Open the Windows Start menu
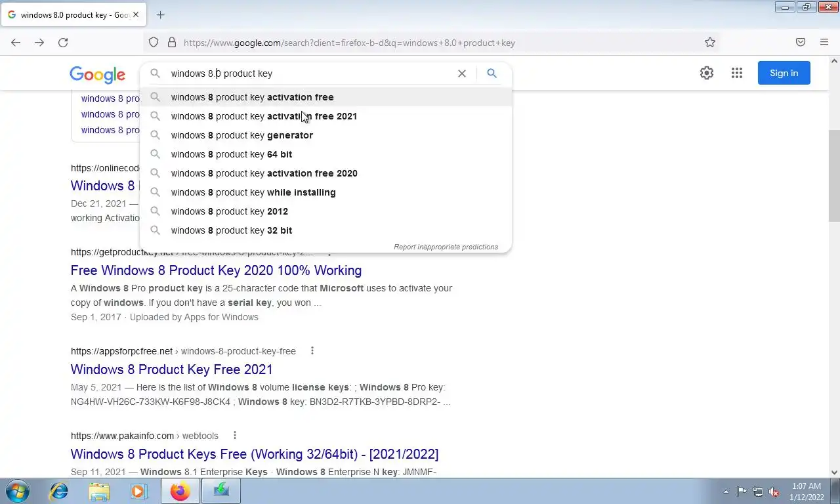The image size is (840, 504). tap(17, 491)
